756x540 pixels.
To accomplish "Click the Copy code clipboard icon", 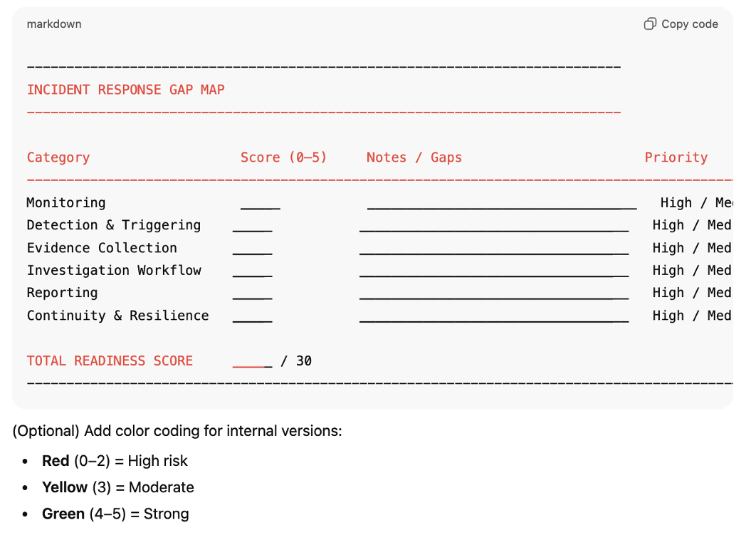I will (x=649, y=24).
